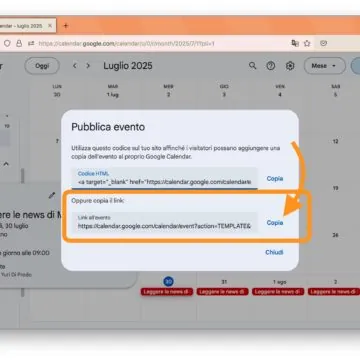Click the padlock site info icon
This screenshot has width=360, height=360.
coord(19,44)
